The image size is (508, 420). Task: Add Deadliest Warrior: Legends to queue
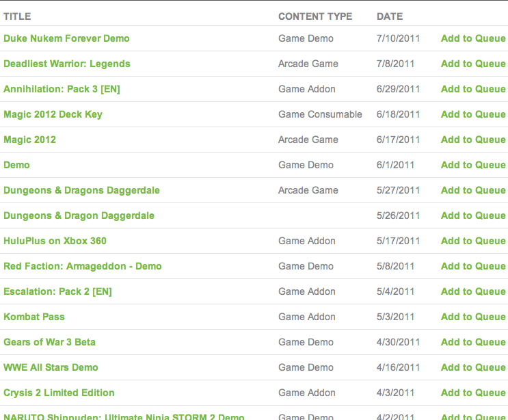473,64
